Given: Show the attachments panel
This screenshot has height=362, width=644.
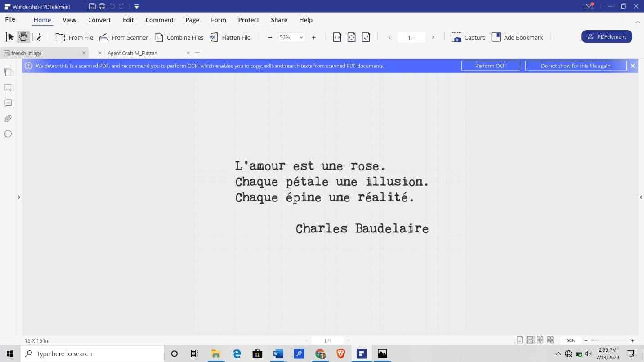Looking at the screenshot, I should tap(8, 119).
